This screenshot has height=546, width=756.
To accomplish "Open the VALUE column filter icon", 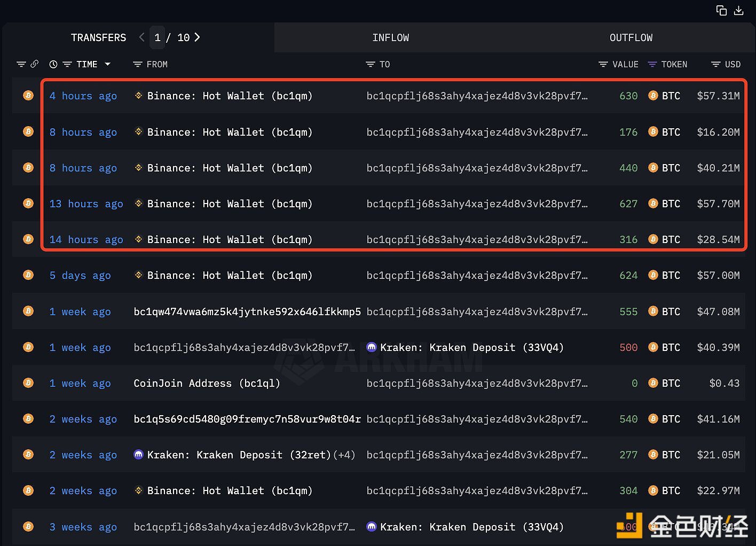I will tap(603, 65).
